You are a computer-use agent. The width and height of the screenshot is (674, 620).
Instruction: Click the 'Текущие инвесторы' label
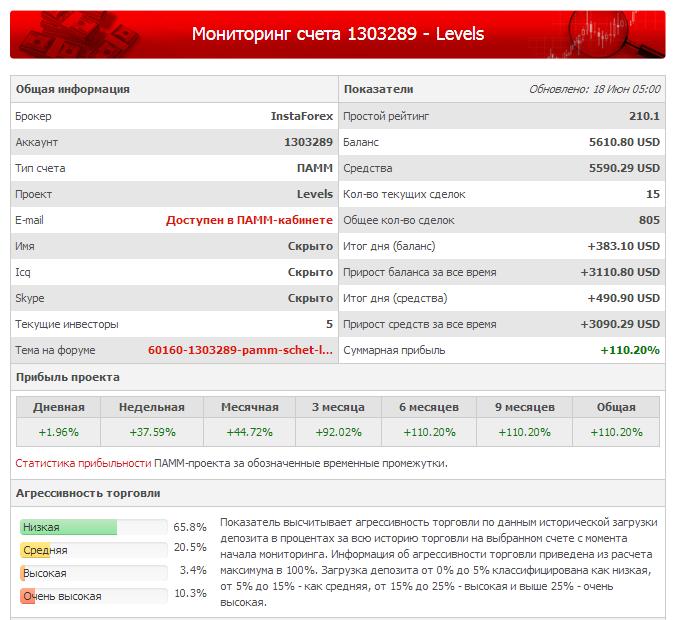click(67, 324)
